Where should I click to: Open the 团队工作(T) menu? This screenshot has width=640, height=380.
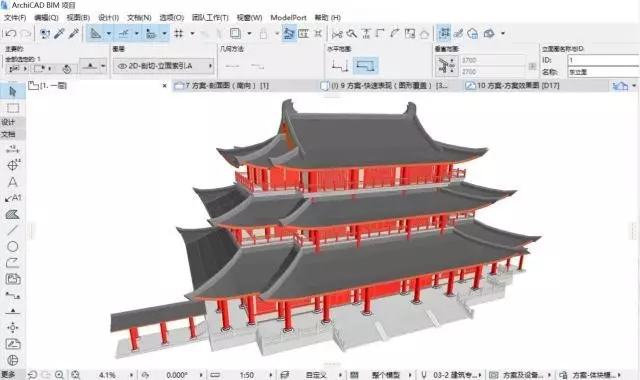pyautogui.click(x=210, y=18)
